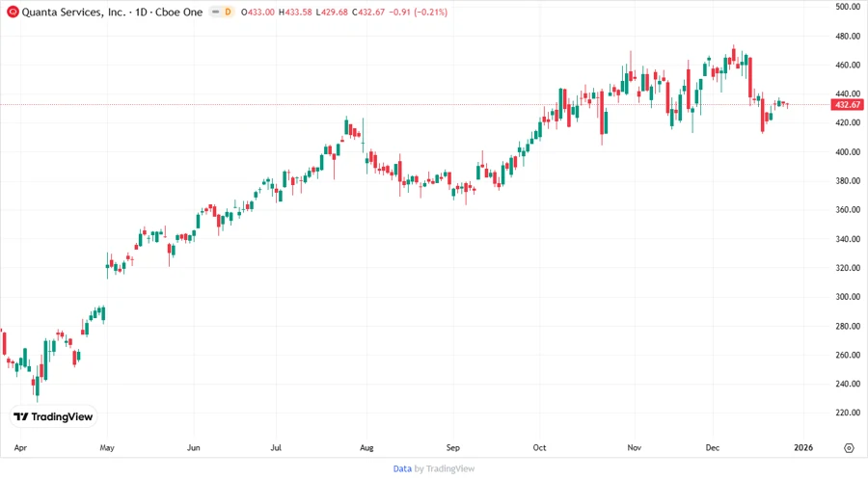Viewport: 868px width, 480px height.
Task: Click the change value −0.91 (−0.21%)
Action: point(418,13)
